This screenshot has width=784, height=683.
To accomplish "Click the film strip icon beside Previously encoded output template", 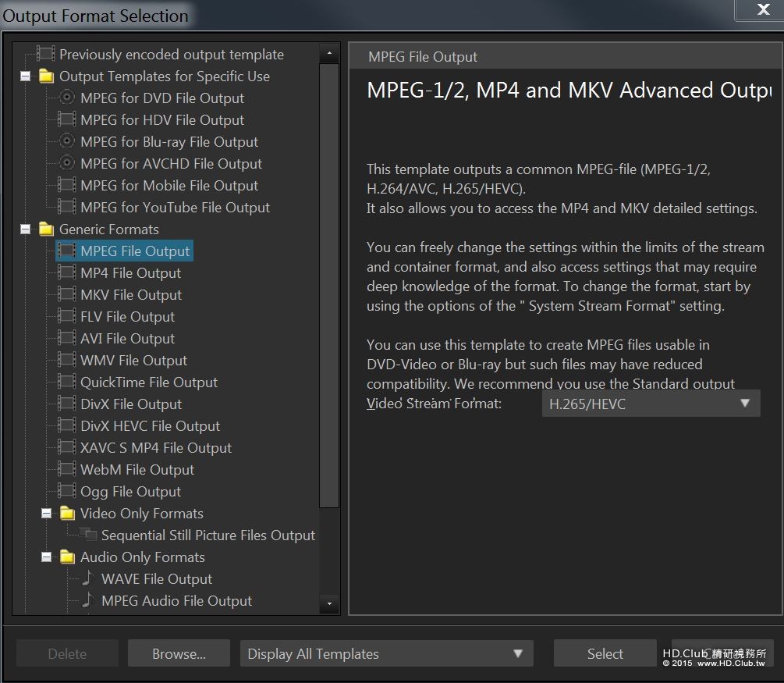I will pyautogui.click(x=45, y=54).
